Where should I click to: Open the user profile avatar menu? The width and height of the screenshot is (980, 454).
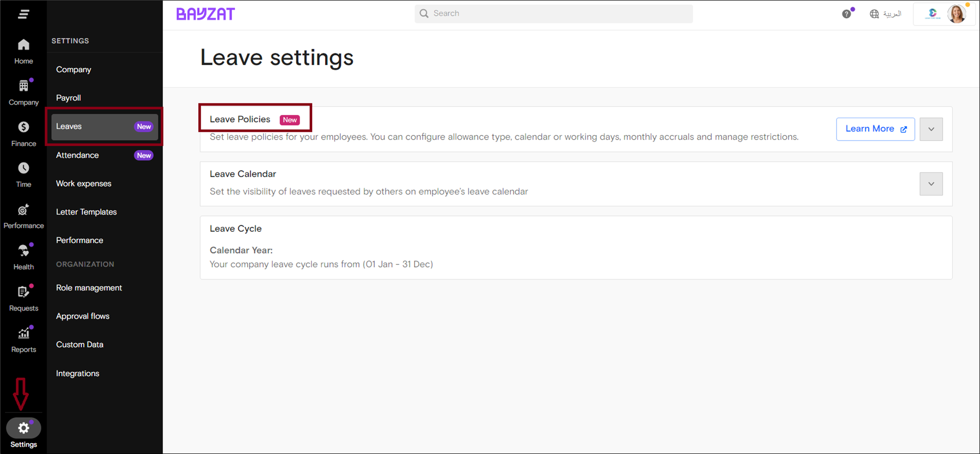956,14
